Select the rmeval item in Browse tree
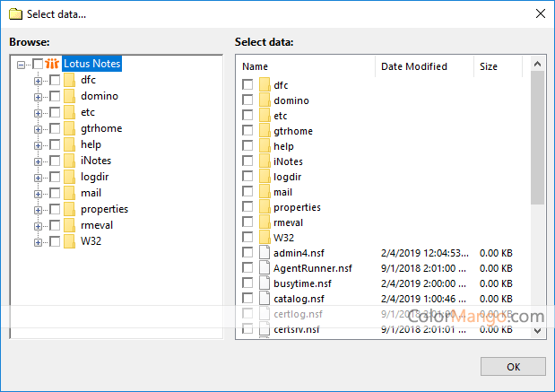The height and width of the screenshot is (392, 555). click(97, 225)
